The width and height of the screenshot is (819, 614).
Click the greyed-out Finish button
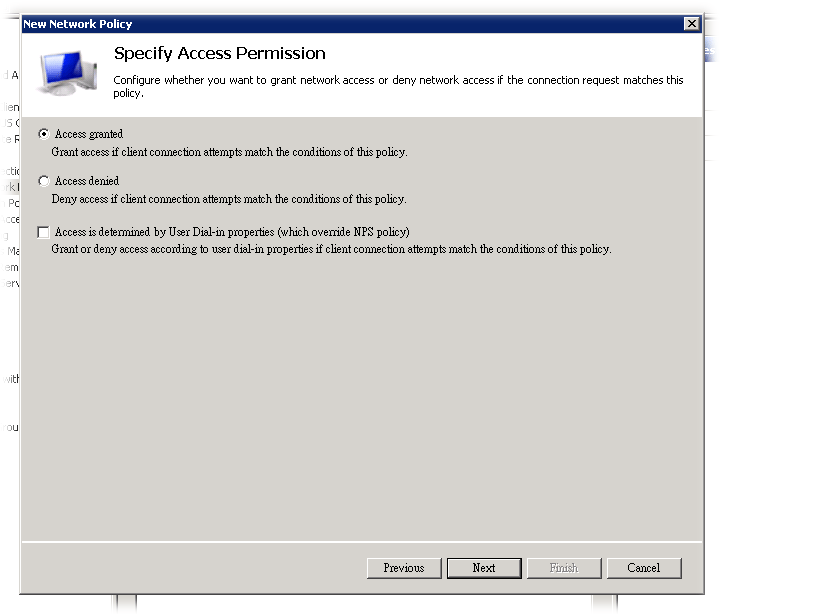click(564, 568)
